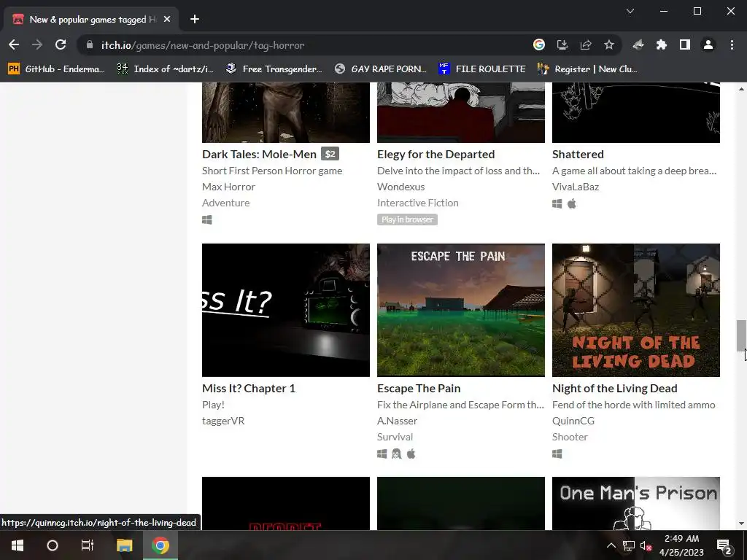Go back to previous page

pyautogui.click(x=14, y=44)
